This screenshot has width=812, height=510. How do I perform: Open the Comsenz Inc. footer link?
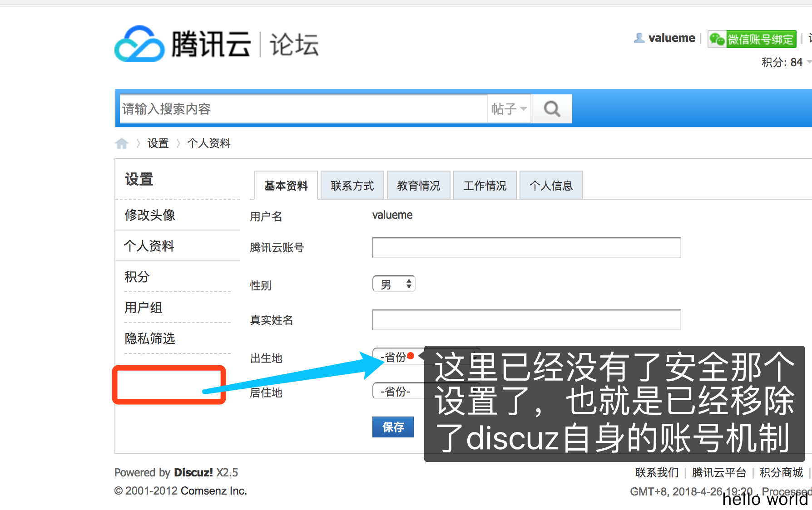213,491
